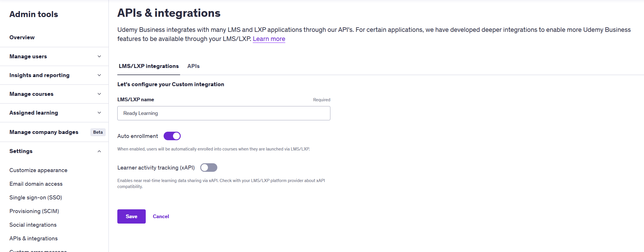Click the Save button
This screenshot has height=252, width=644.
[132, 216]
